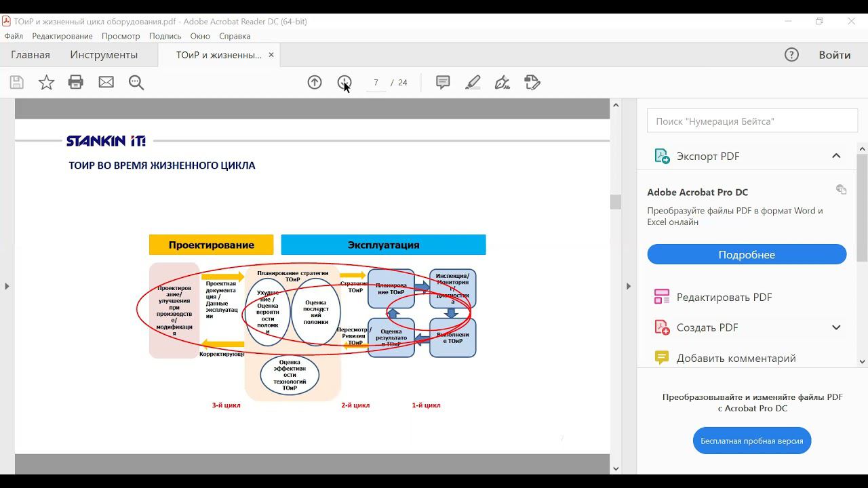Click the Поиск Нумерация Бейтса search box

[752, 121]
